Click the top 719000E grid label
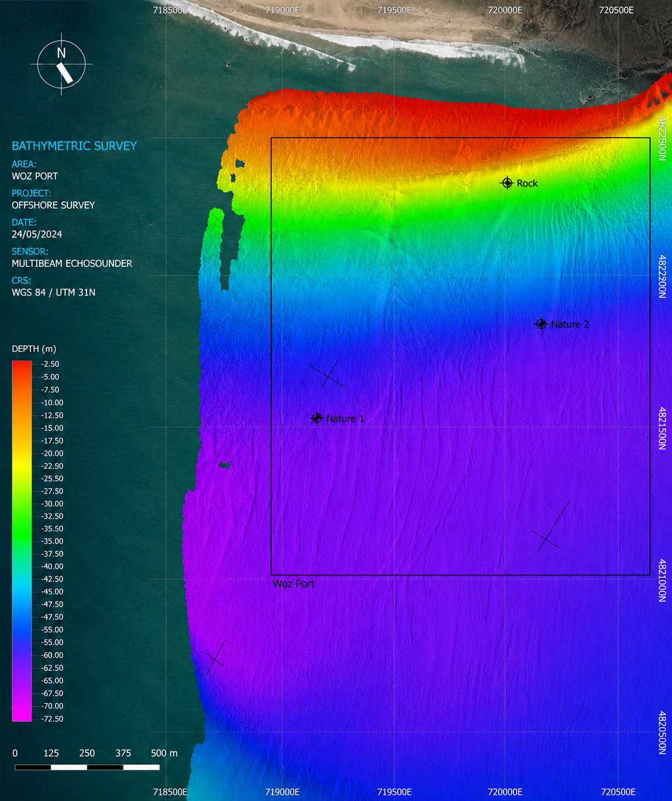Image resolution: width=672 pixels, height=801 pixels. click(282, 10)
